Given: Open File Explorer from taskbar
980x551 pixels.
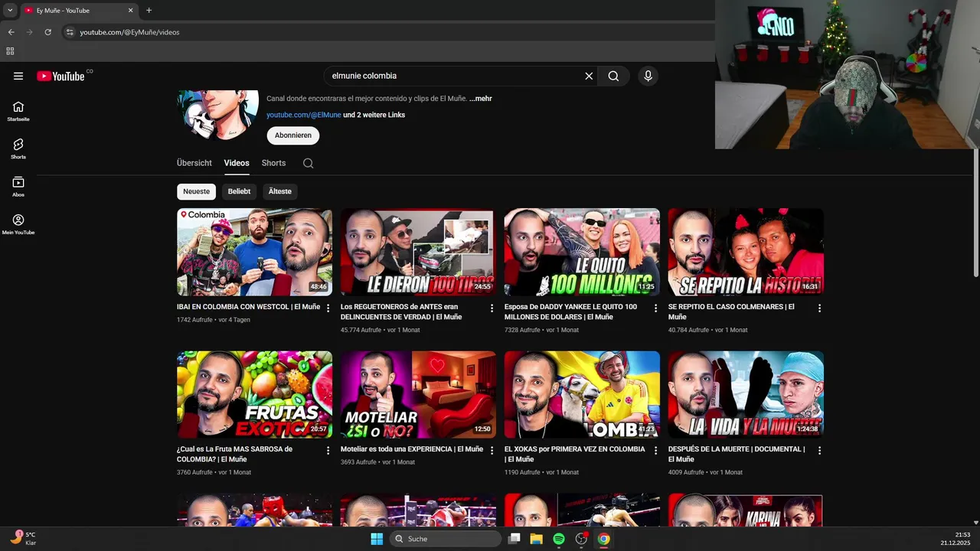Looking at the screenshot, I should click(537, 539).
